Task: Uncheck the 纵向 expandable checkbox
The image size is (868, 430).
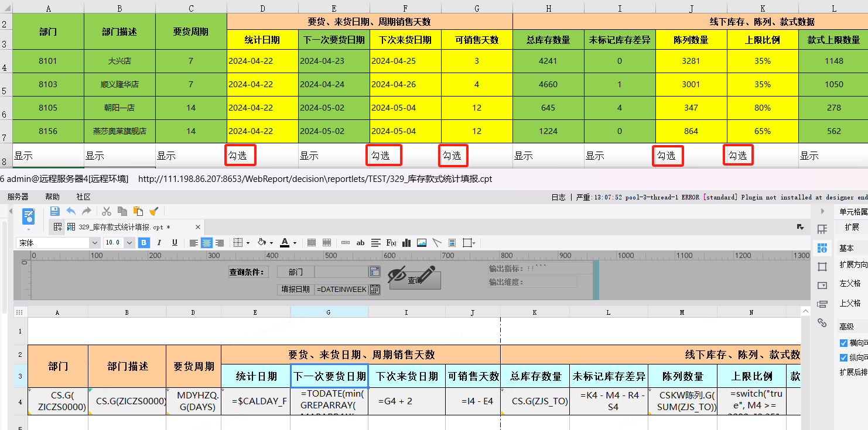Action: pos(844,357)
